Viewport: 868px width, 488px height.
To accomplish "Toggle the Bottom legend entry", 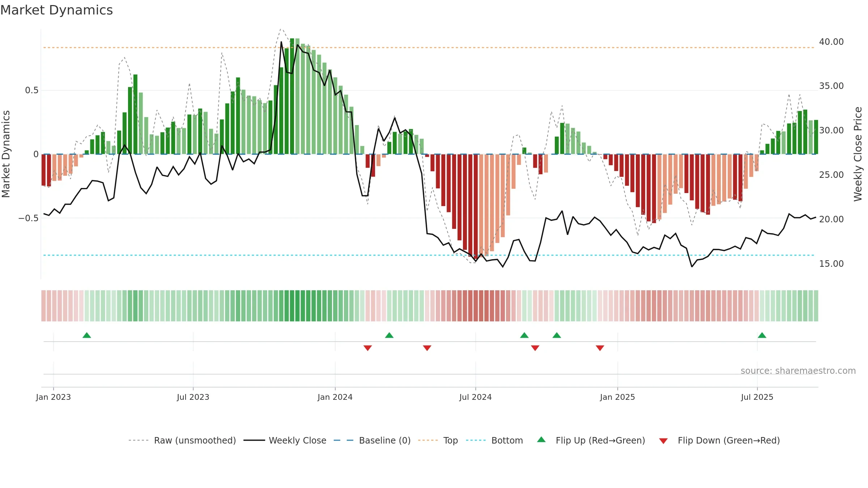I will pyautogui.click(x=494, y=440).
